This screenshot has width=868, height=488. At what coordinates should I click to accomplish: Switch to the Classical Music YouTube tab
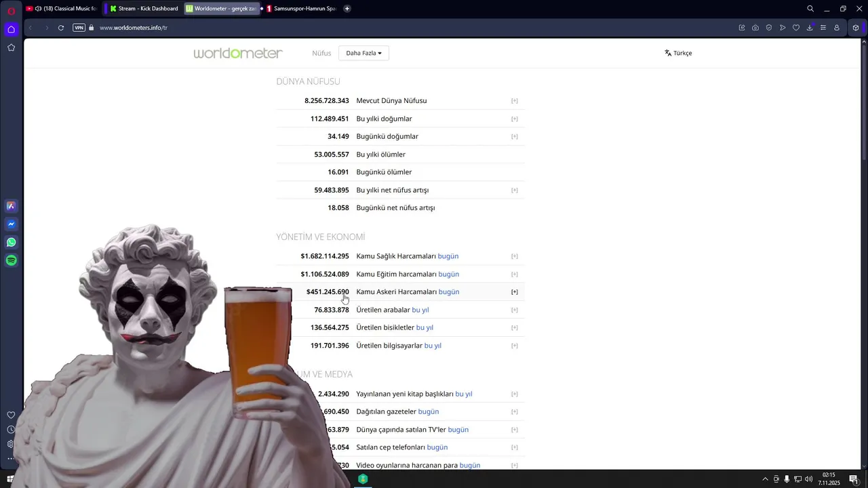pyautogui.click(x=61, y=9)
